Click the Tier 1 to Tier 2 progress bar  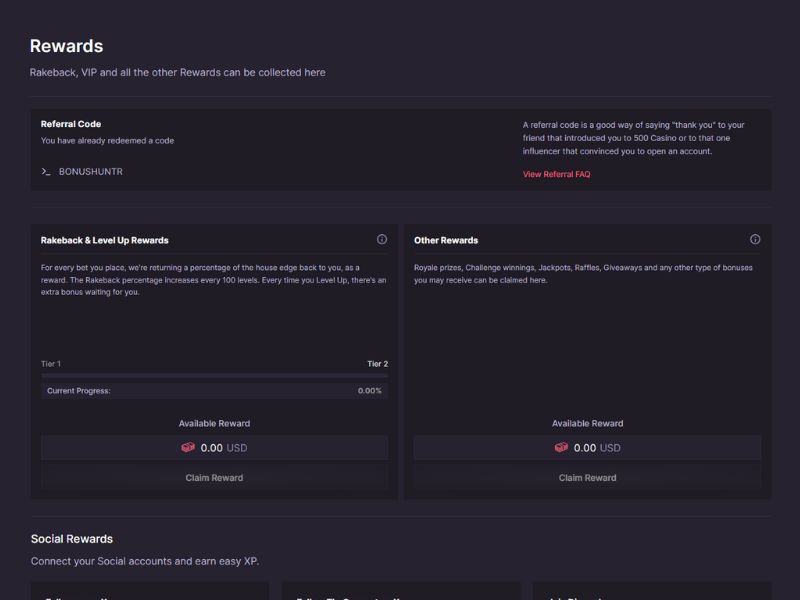pos(214,376)
